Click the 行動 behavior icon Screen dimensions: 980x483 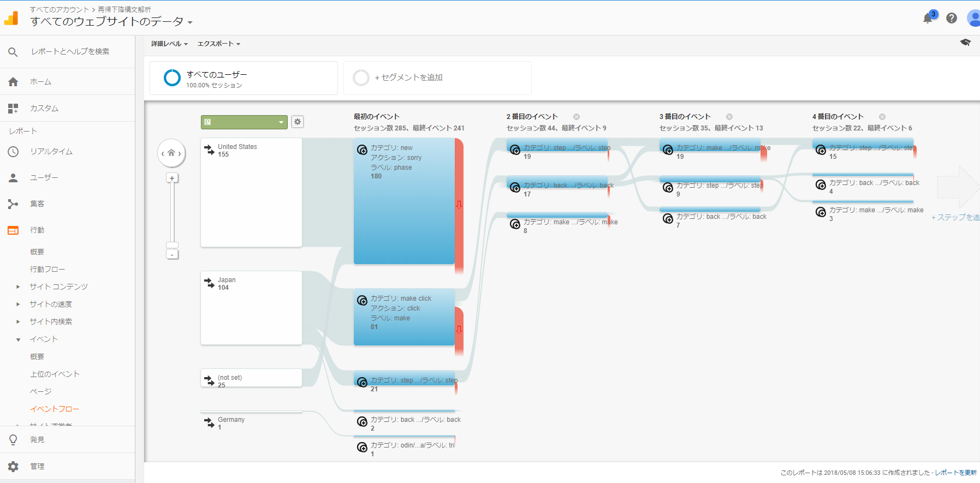pyautogui.click(x=13, y=230)
